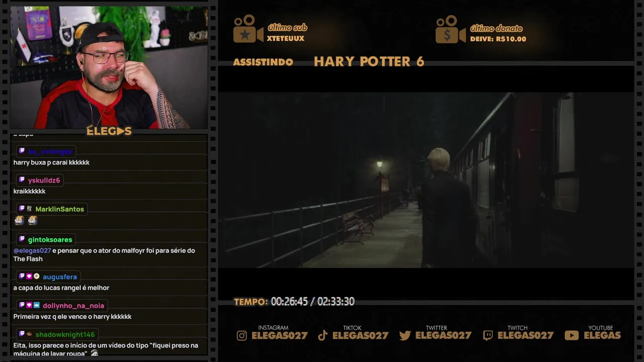Click message about 'máquina de lavar roupa'
Viewport: 644px width, 362px height.
click(106, 349)
